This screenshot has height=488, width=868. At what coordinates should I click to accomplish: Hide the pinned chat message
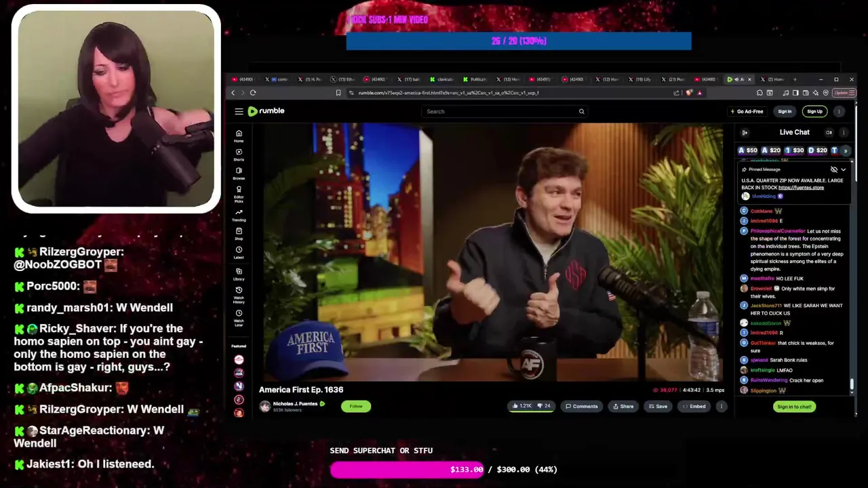tap(834, 169)
